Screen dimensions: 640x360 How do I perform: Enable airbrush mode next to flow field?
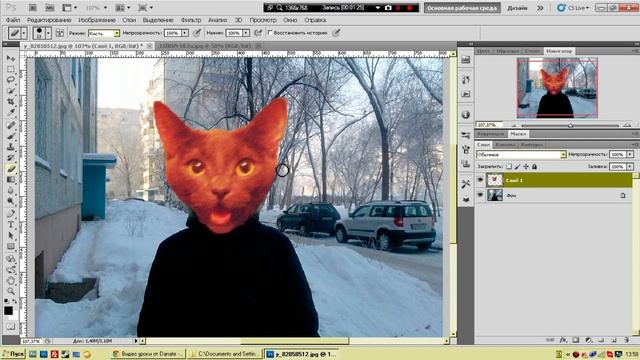(258, 33)
